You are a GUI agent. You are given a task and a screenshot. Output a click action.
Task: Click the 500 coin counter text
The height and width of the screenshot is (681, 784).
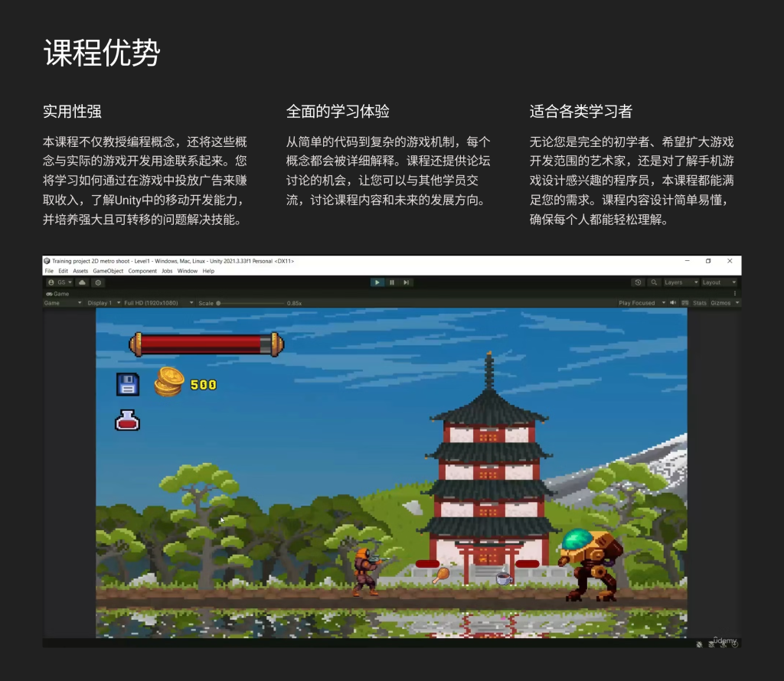click(204, 385)
